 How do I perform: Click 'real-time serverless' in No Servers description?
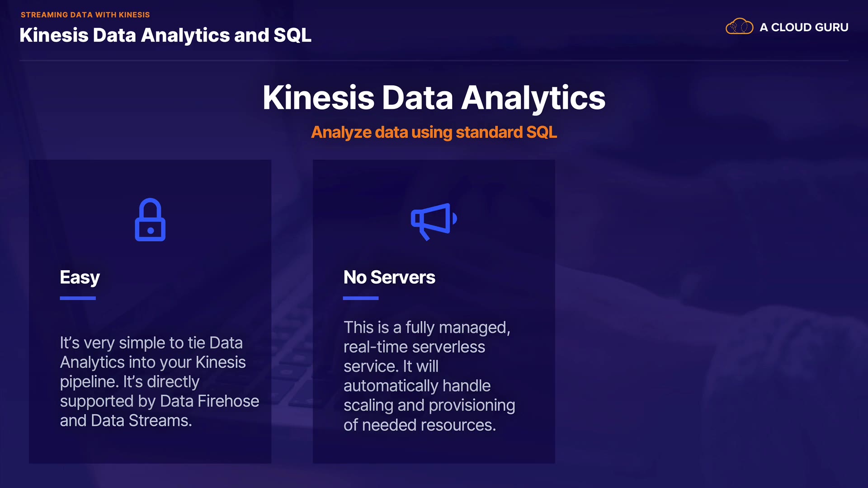[x=414, y=347]
